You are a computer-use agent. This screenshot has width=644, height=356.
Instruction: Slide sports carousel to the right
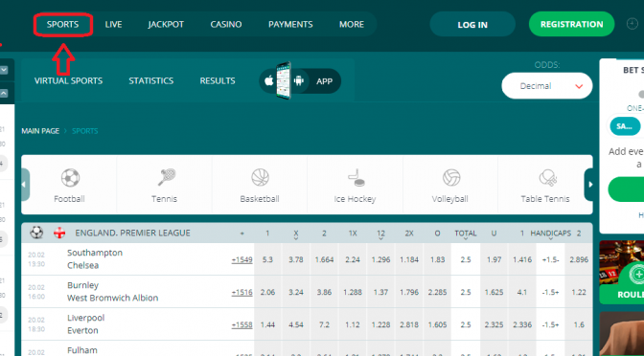(x=590, y=185)
